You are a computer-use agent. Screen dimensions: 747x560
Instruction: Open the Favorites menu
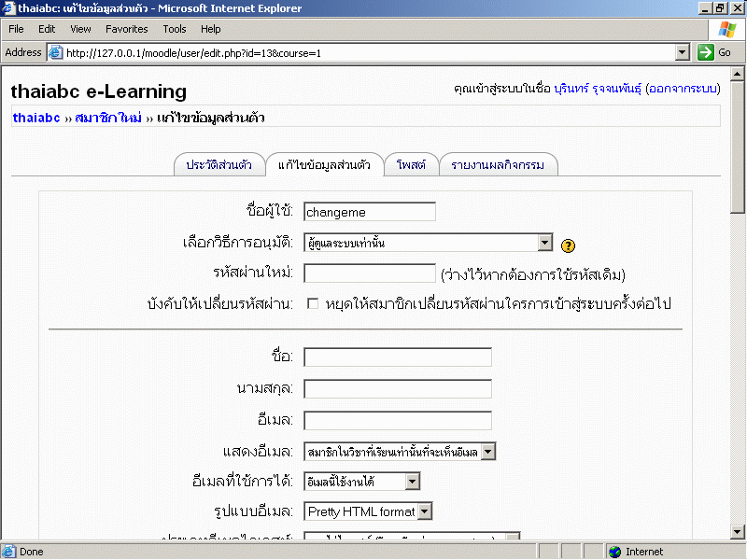[x=126, y=29]
